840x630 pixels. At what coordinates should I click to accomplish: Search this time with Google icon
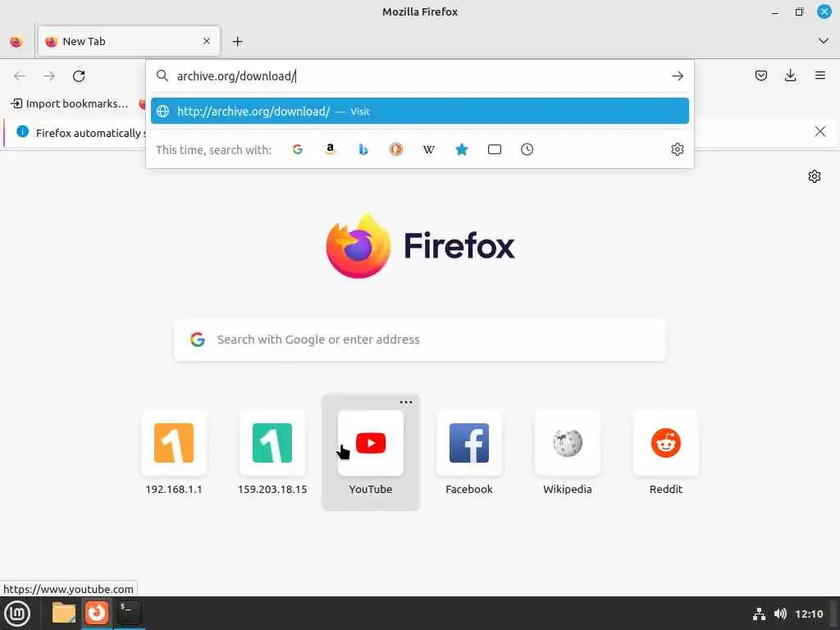tap(298, 149)
